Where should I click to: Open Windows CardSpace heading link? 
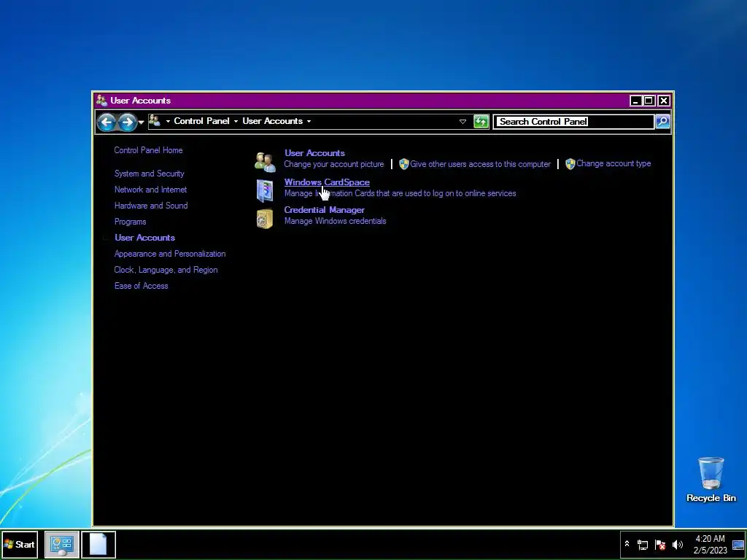click(327, 182)
